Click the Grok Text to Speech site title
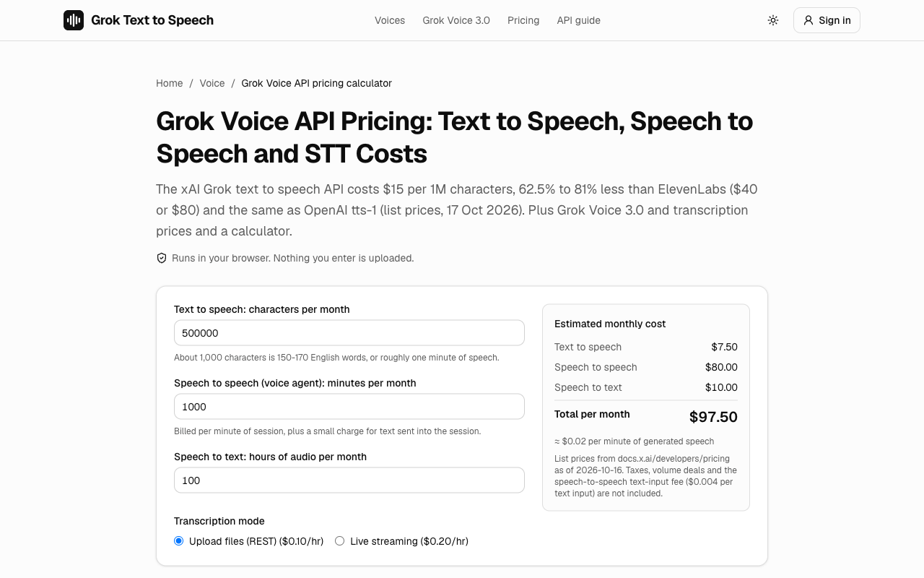This screenshot has height=578, width=924. click(152, 20)
